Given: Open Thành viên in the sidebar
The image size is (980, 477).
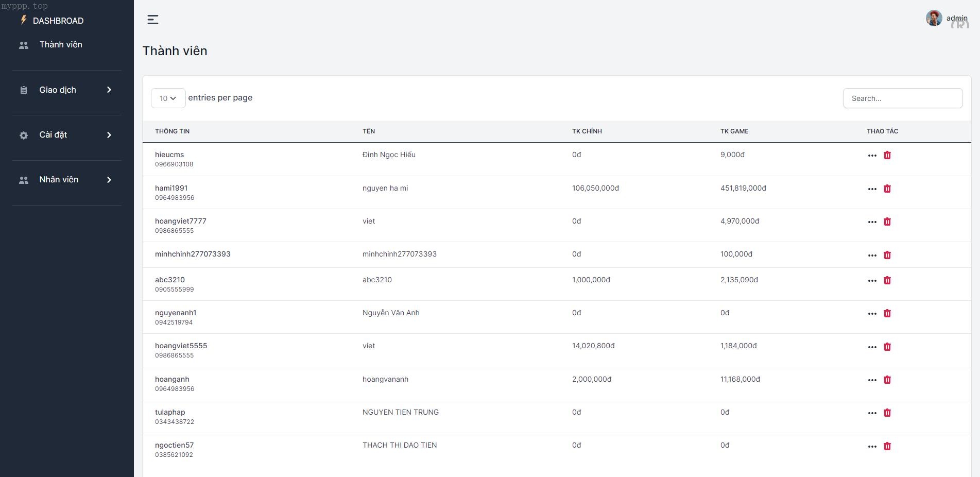Looking at the screenshot, I should pyautogui.click(x=60, y=45).
